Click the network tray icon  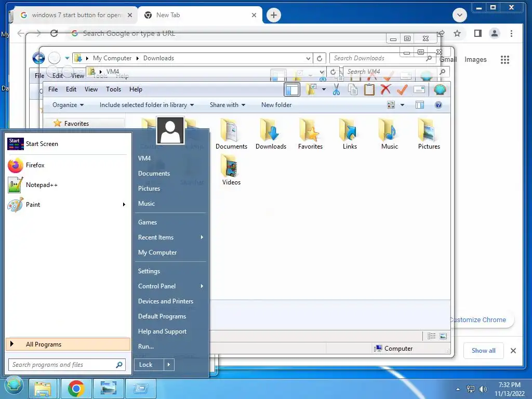coord(471,389)
